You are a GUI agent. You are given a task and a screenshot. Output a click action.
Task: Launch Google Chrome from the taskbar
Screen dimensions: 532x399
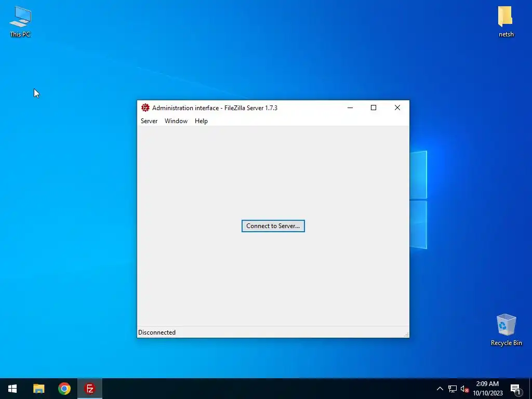[x=64, y=389]
